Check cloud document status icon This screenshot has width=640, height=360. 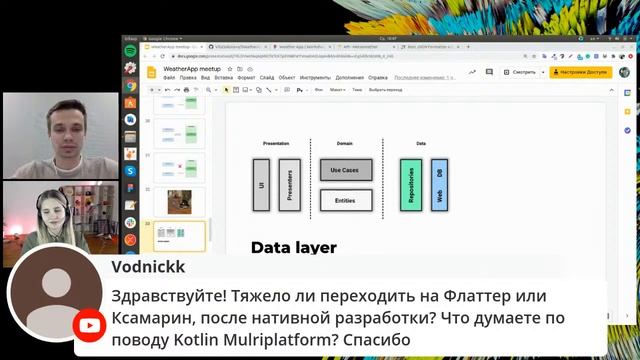[x=250, y=69]
